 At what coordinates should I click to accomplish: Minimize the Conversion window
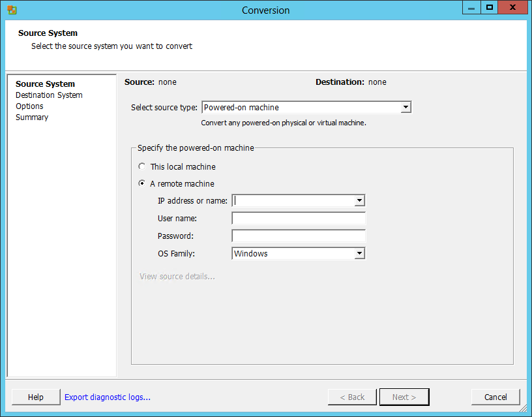(471, 7)
